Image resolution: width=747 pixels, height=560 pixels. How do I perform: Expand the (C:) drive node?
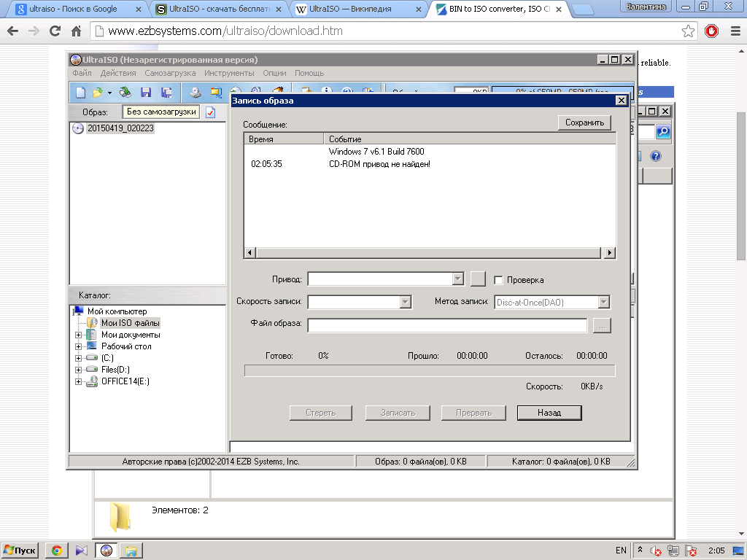click(78, 358)
